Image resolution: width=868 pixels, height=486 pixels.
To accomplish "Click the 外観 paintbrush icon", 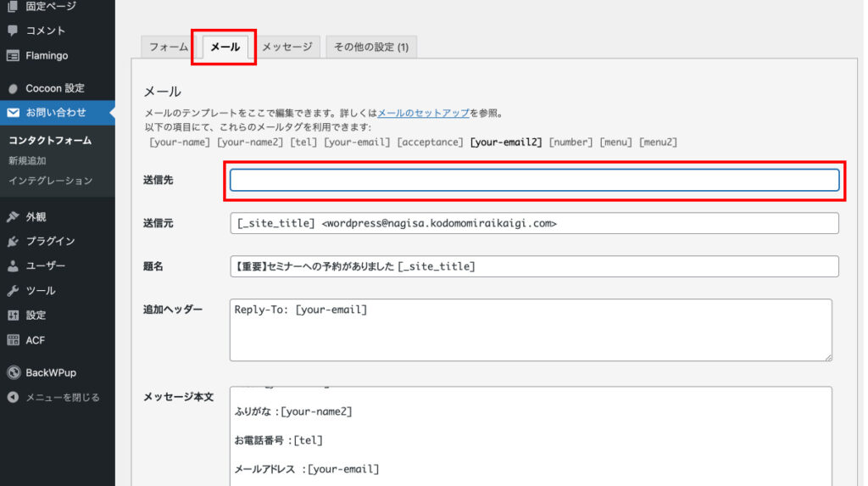I will [x=13, y=216].
